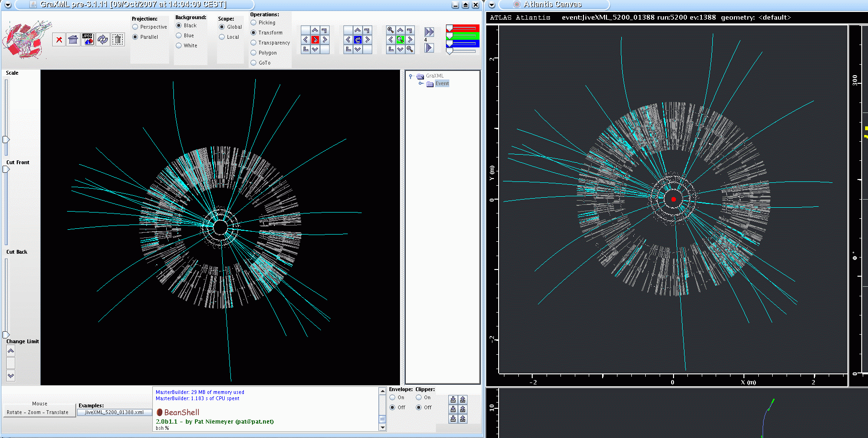Viewport: 868px width, 438px height.
Task: Click the blue rotate center icon
Action: [358, 40]
